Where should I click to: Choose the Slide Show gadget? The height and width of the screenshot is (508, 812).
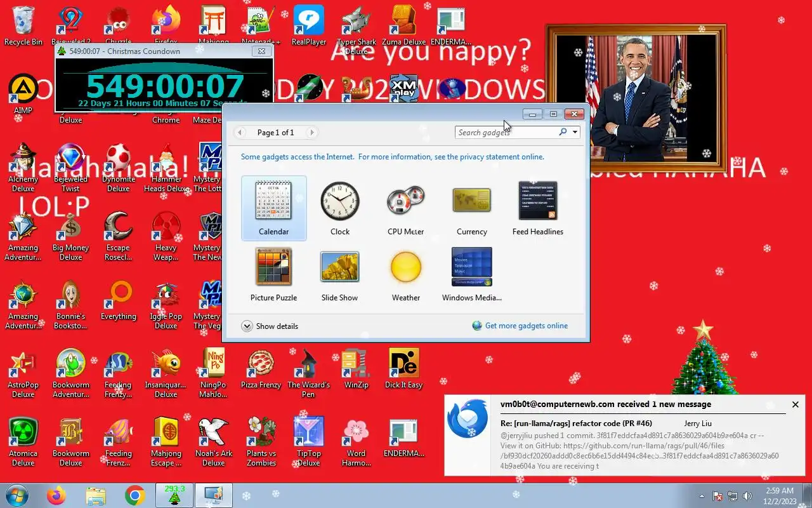[340, 274]
